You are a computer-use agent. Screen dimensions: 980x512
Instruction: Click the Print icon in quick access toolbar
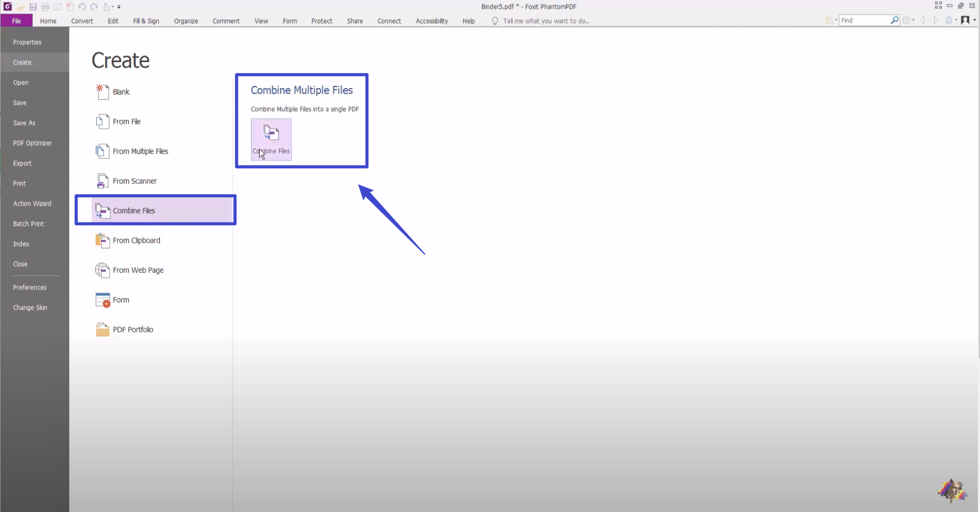[45, 7]
